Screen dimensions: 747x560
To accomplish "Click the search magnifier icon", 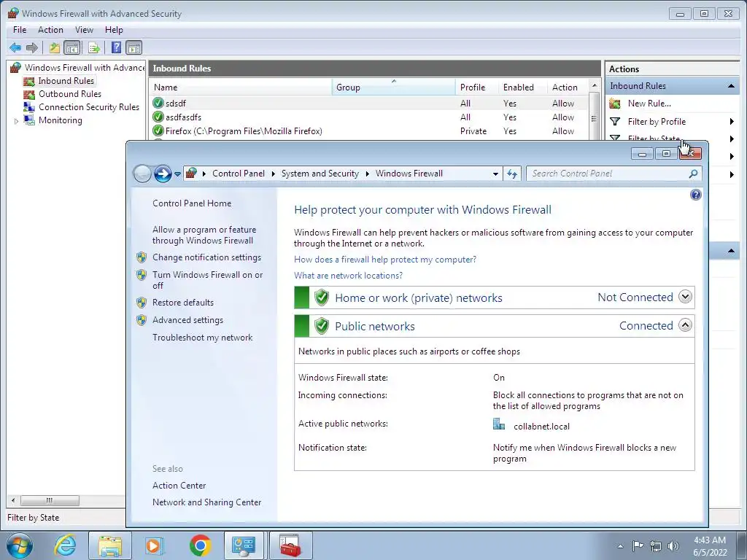I will (693, 174).
